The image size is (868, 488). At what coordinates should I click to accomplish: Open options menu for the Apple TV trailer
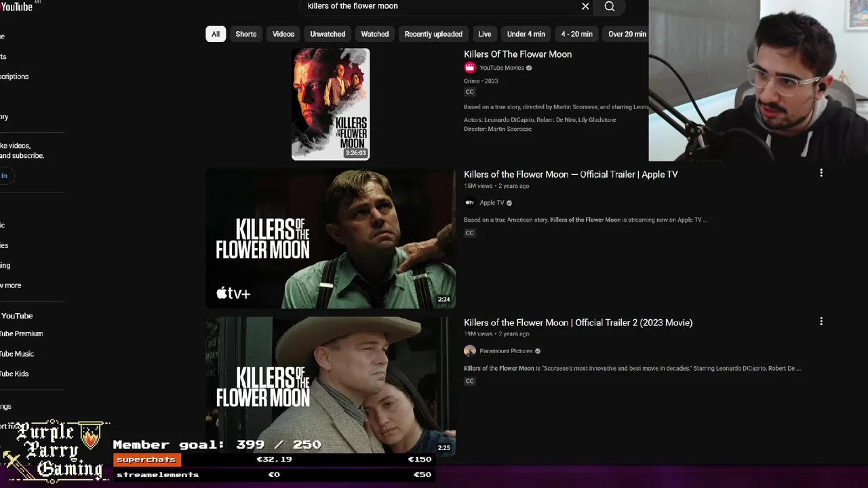click(x=821, y=173)
